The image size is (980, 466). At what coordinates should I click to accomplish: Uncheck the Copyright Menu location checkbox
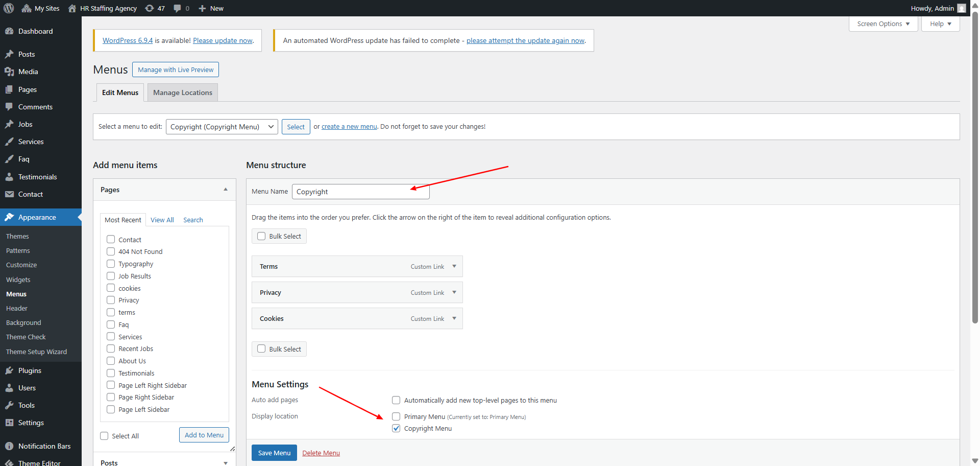click(396, 428)
